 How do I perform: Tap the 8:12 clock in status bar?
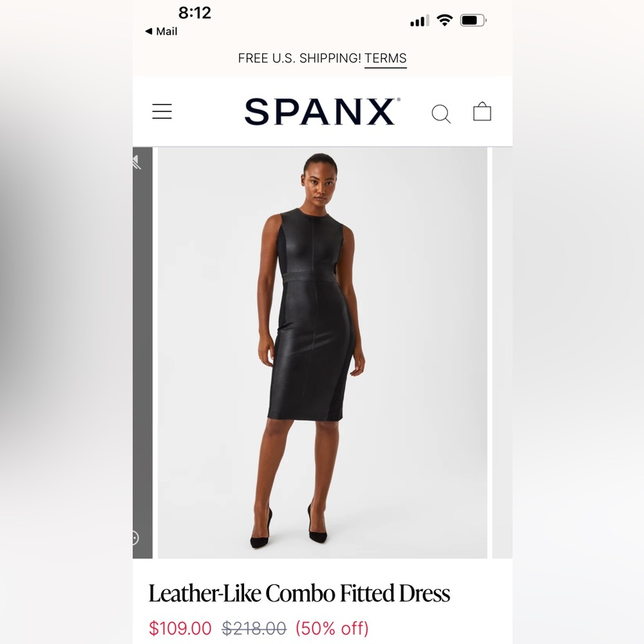(x=194, y=13)
